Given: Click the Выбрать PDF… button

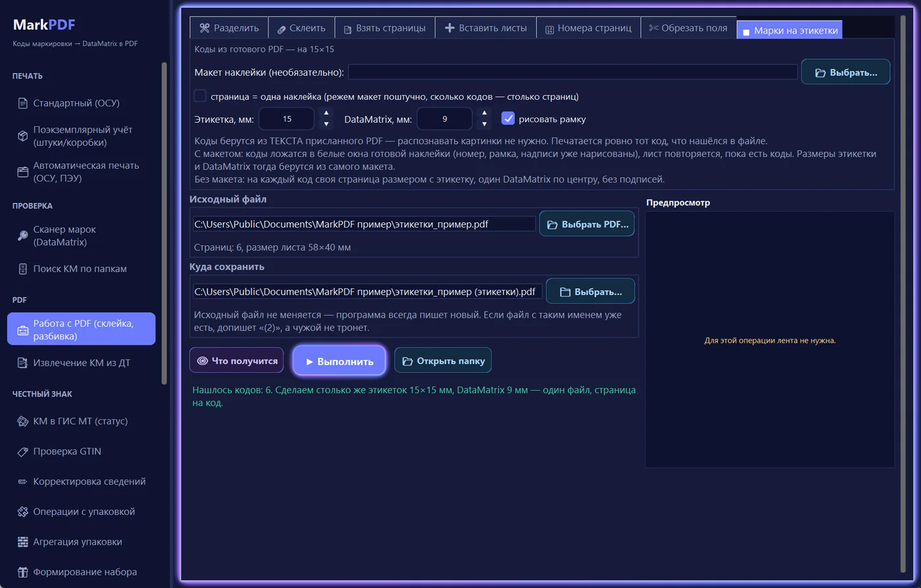Looking at the screenshot, I should [x=587, y=224].
